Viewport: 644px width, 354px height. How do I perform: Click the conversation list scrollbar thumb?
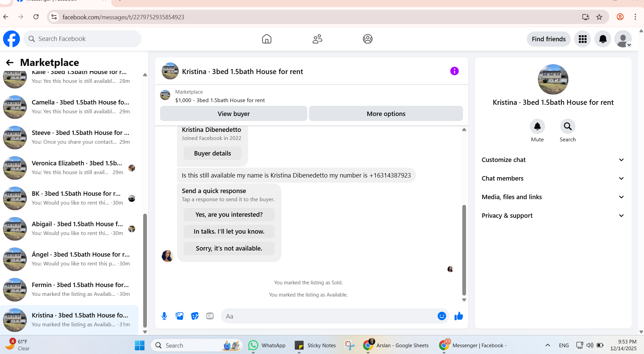tap(145, 270)
